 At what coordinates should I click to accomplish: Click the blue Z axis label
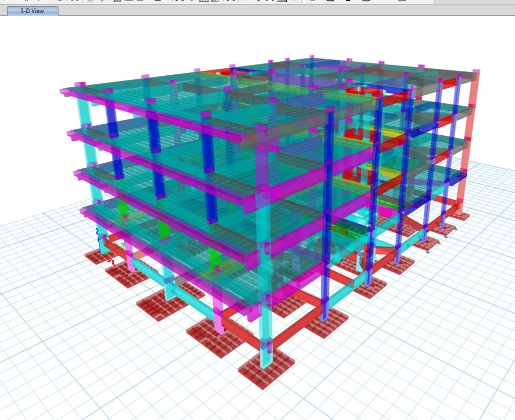tap(97, 231)
